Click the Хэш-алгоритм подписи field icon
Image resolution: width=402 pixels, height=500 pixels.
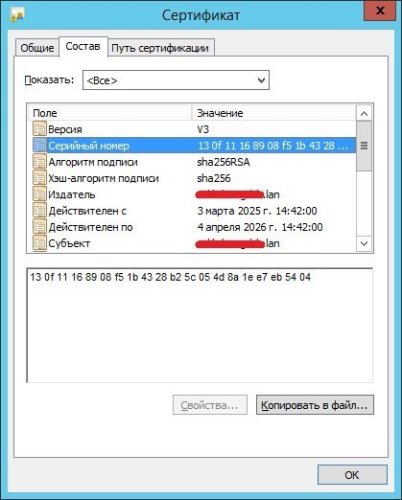point(39,178)
